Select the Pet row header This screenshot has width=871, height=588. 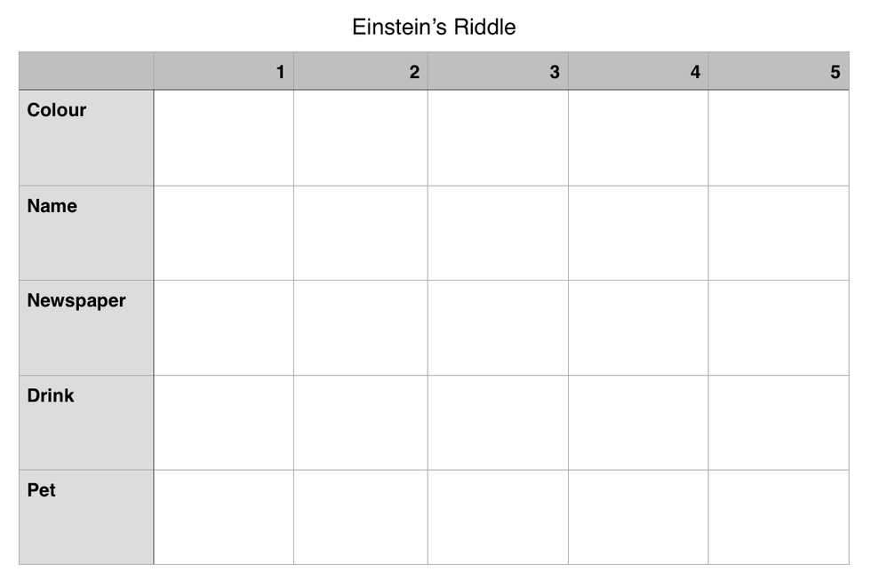click(x=86, y=517)
